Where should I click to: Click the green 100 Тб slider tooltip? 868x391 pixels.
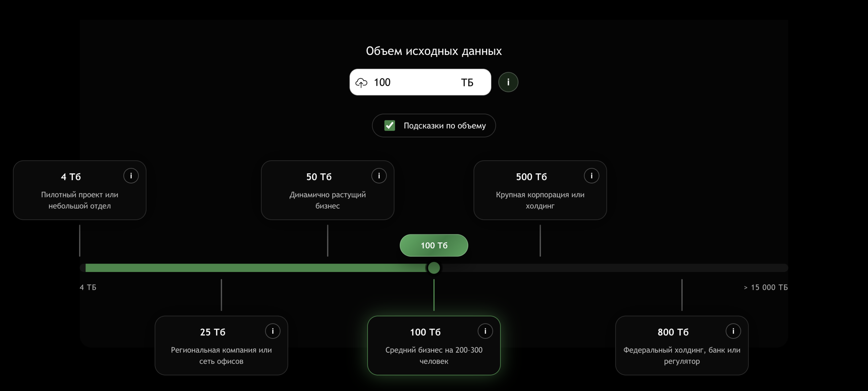pos(434,245)
